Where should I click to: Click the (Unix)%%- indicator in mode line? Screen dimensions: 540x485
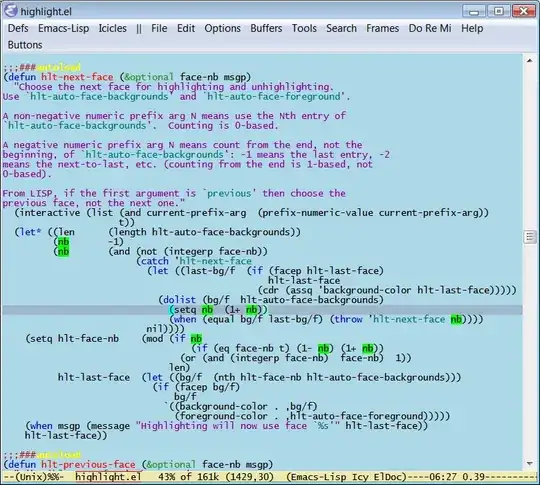pos(39,477)
